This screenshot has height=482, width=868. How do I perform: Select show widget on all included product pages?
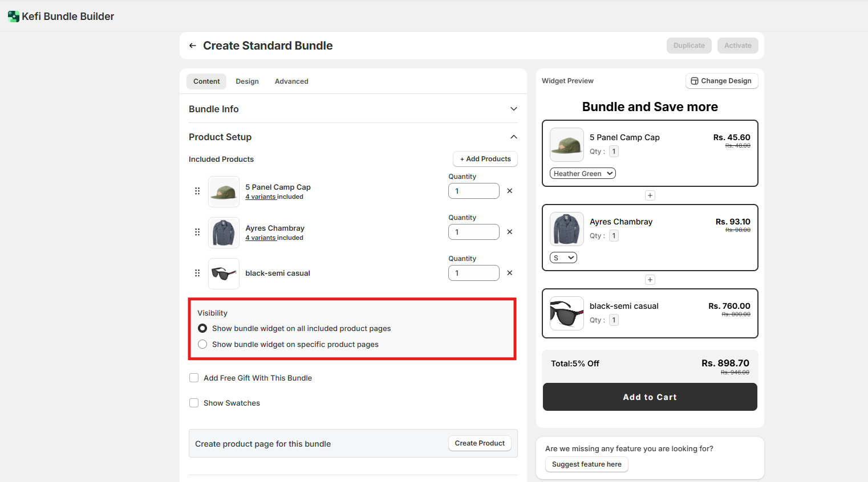pos(202,328)
